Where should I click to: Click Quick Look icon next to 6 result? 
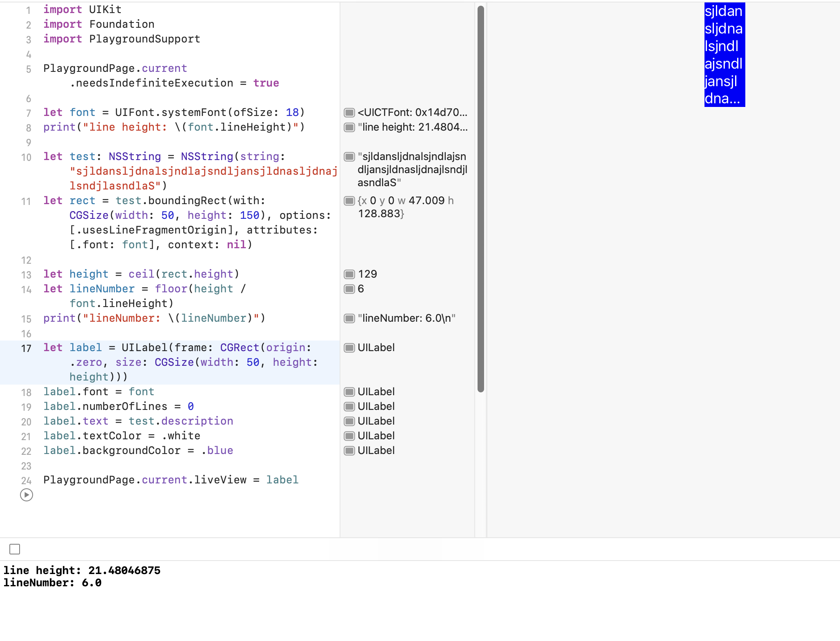click(x=349, y=289)
